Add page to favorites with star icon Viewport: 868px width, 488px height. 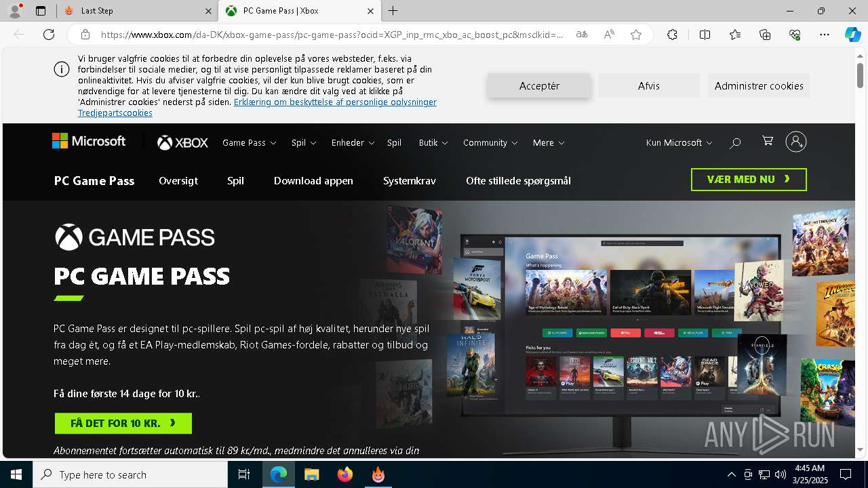[636, 35]
